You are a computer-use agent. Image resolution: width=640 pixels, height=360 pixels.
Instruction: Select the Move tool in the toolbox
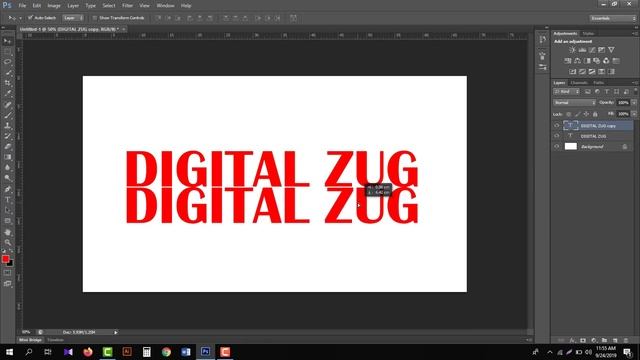[7, 41]
